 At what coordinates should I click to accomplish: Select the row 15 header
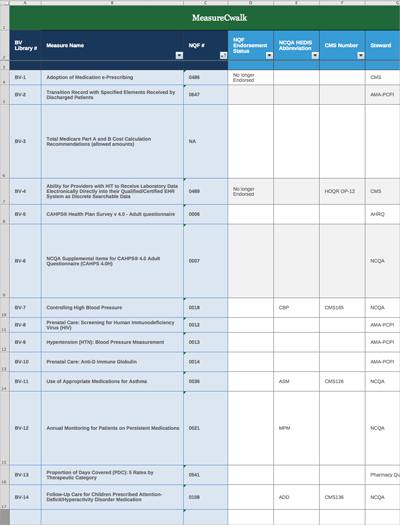pos(5,428)
